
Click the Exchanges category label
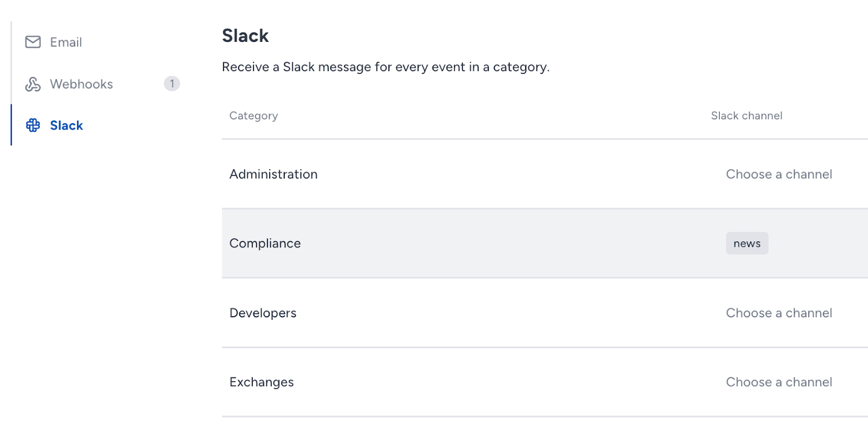[261, 382]
